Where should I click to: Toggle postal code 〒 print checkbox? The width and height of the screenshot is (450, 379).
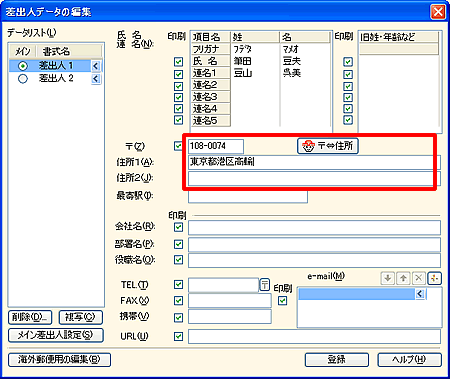click(179, 146)
